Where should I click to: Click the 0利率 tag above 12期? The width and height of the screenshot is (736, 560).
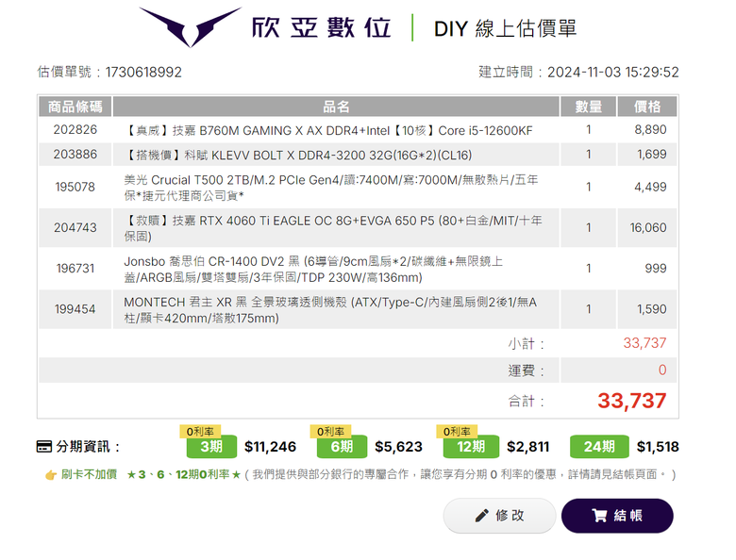[457, 431]
